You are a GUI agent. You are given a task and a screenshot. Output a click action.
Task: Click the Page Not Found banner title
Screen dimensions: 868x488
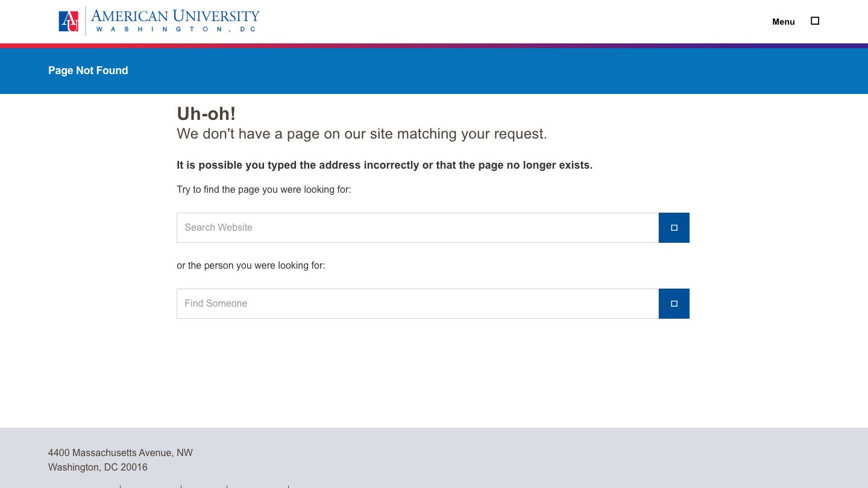pos(88,70)
